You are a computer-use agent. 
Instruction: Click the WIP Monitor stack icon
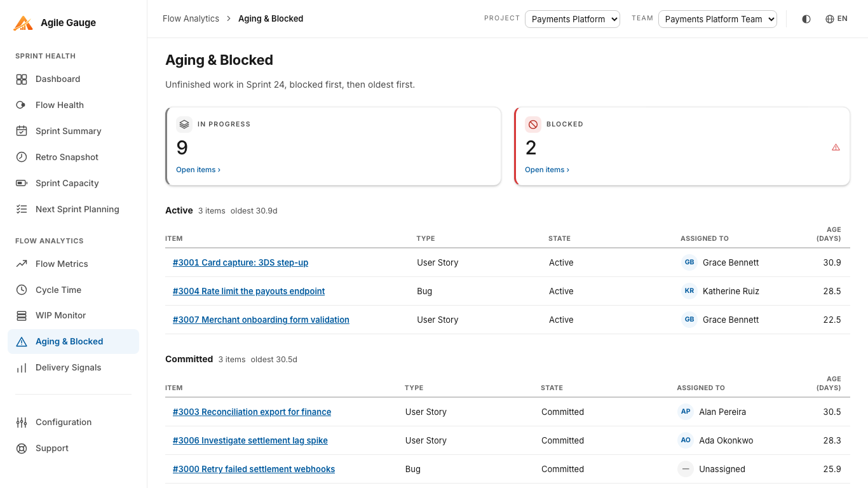[x=22, y=316]
